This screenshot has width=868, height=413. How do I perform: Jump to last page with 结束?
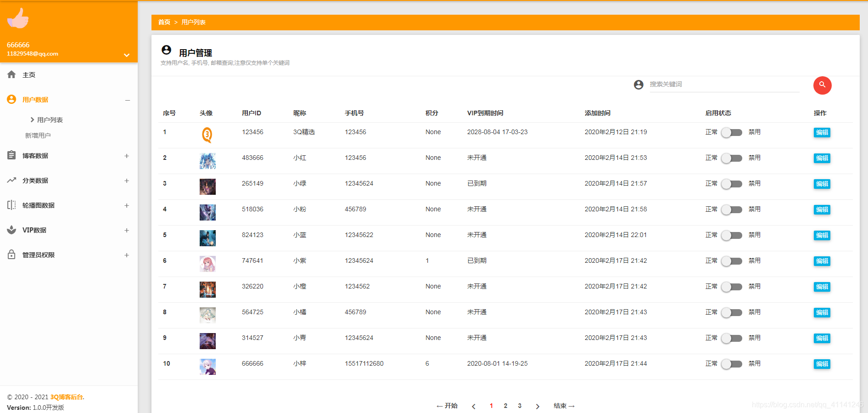coord(564,406)
